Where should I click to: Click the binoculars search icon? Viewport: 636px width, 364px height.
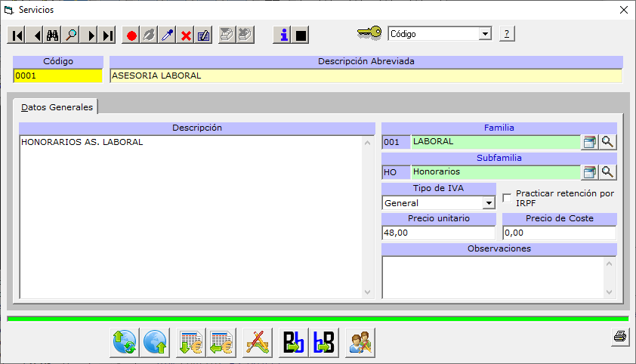[x=53, y=35]
